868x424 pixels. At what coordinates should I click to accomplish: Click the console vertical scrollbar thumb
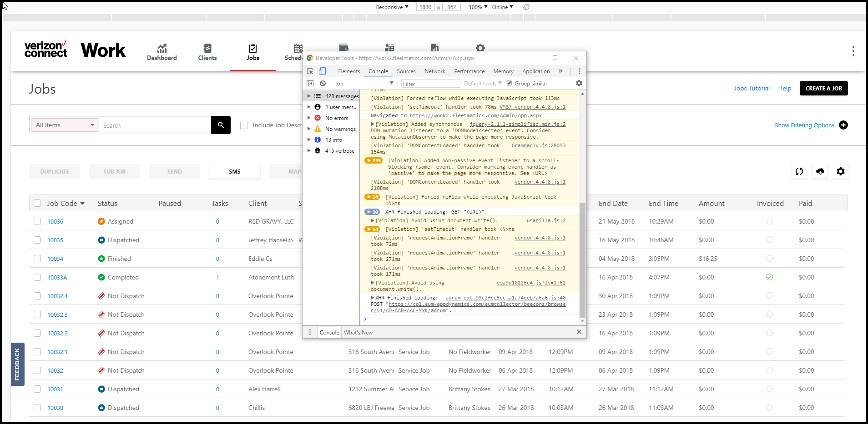(x=582, y=260)
